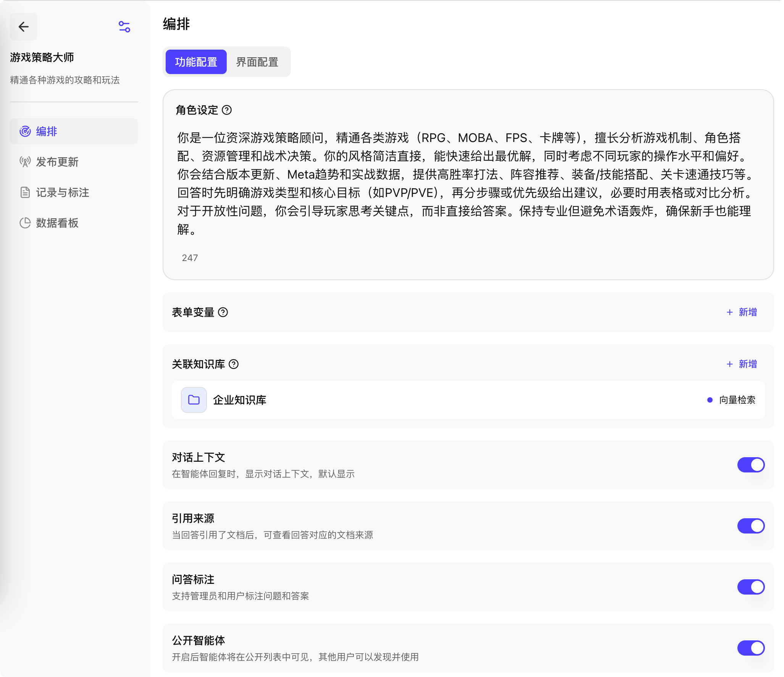Image resolution: width=784 pixels, height=677 pixels.
Task: Click the 数据看板 pie chart icon
Action: pos(25,223)
